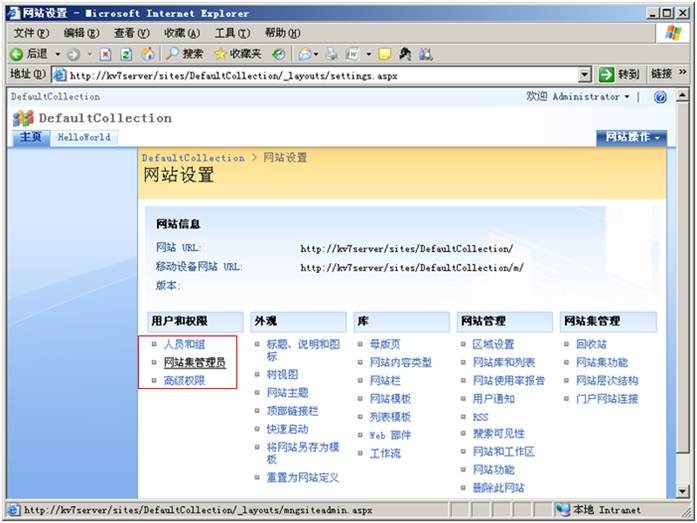Open the 快速启动 link

288,429
